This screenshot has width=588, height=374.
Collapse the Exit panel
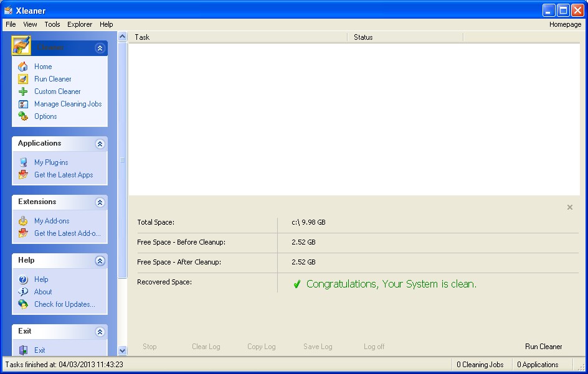(x=100, y=332)
